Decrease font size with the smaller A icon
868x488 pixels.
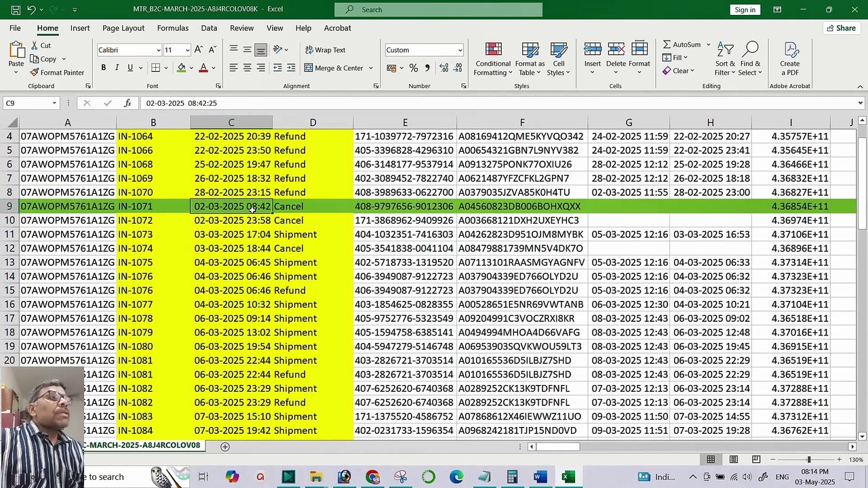tap(212, 49)
